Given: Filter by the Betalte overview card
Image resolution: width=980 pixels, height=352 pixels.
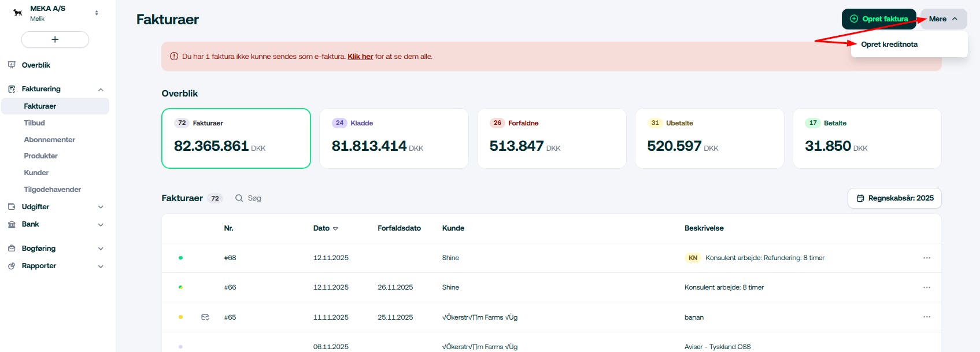Looking at the screenshot, I should tap(867, 138).
